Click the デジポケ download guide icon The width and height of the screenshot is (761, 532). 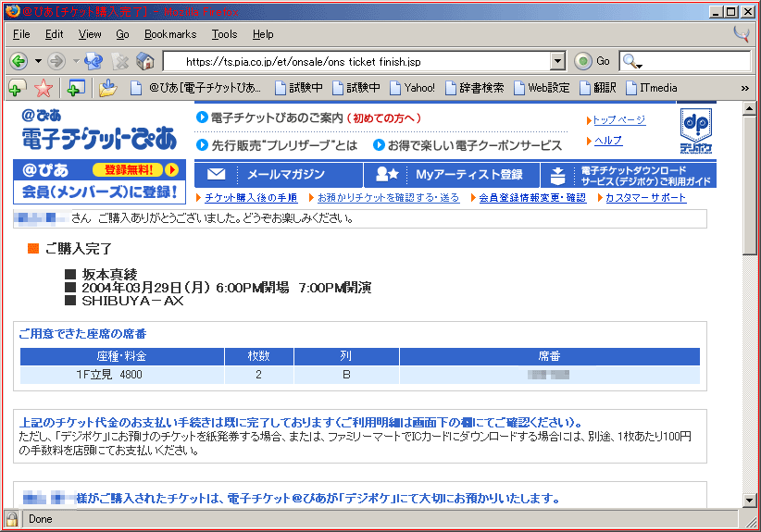[557, 176]
